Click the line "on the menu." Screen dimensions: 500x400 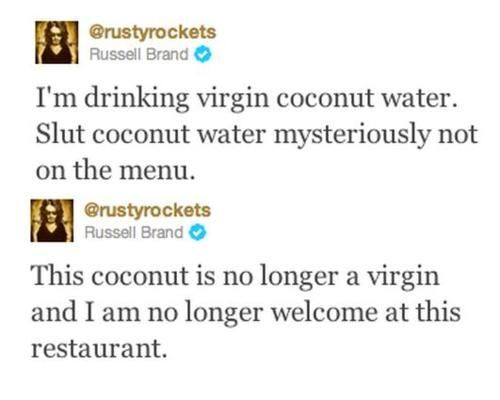[x=115, y=170]
